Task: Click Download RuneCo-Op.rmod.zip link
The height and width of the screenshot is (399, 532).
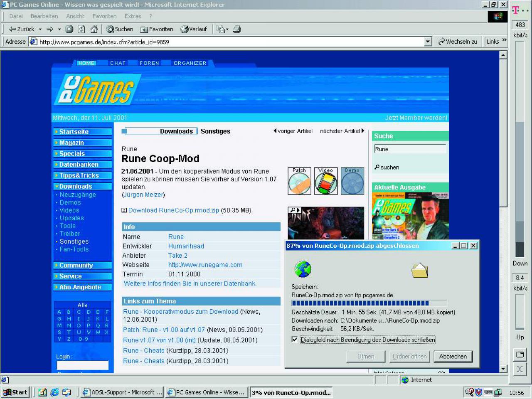Action: (x=174, y=210)
